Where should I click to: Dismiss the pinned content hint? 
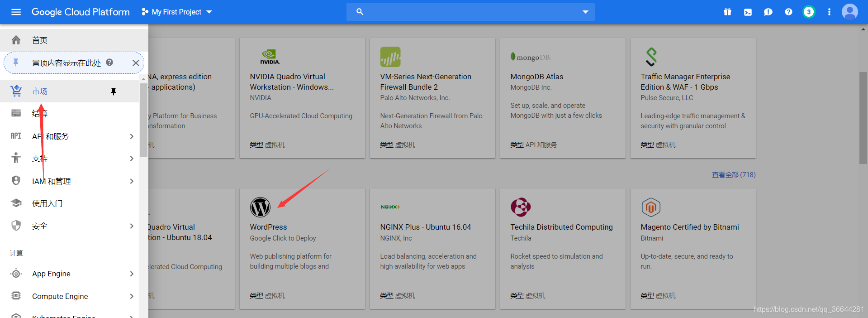click(135, 63)
